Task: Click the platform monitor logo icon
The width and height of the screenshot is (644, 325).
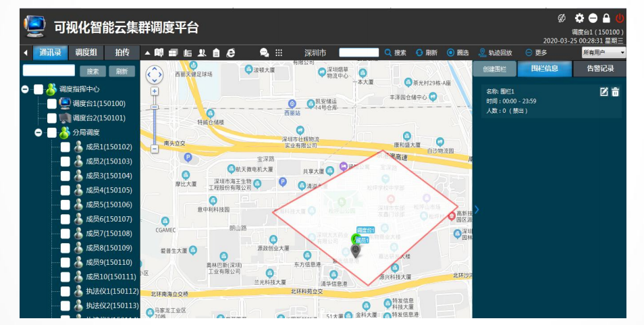Action: tap(35, 27)
